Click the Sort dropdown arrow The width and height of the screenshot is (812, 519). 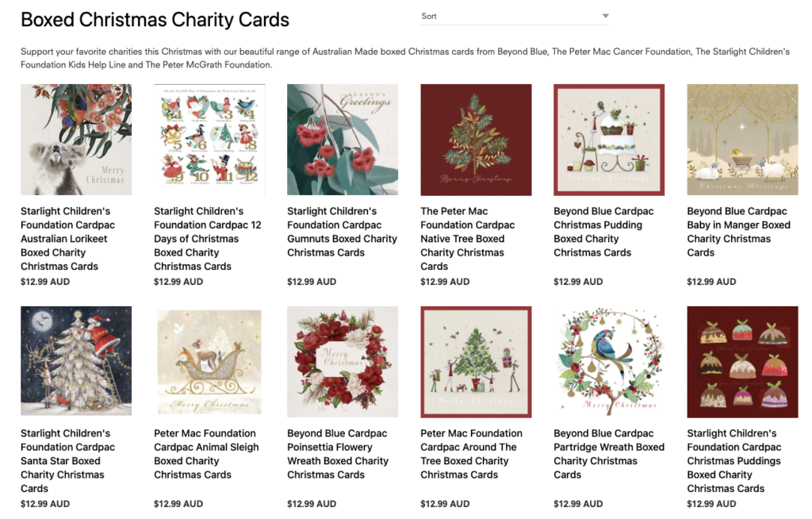605,16
